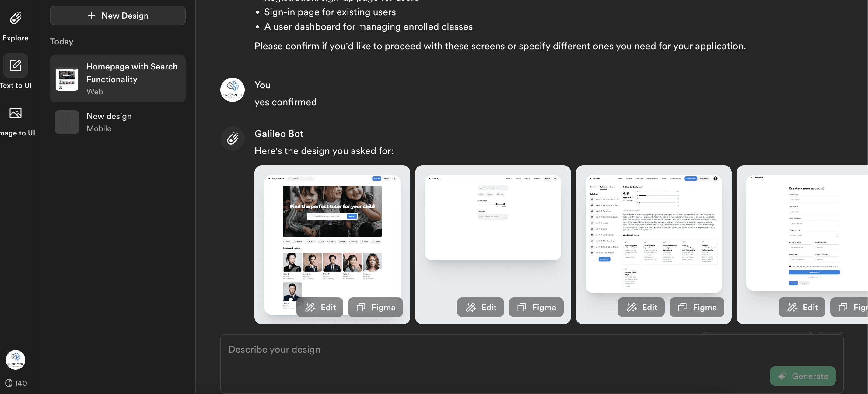Edit the ClassFind create account design
This screenshot has width=868, height=394.
802,308
